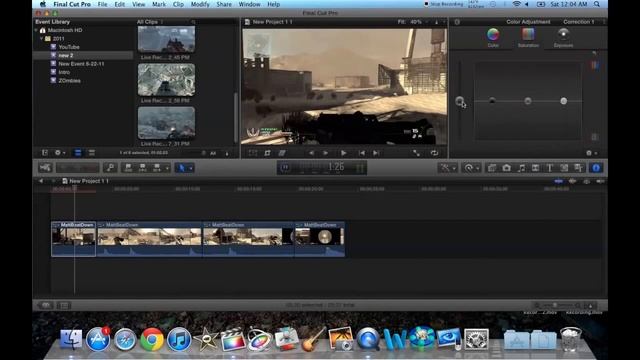Open the Modify menu
Screen dimensions: 640x360
(x=200, y=4)
